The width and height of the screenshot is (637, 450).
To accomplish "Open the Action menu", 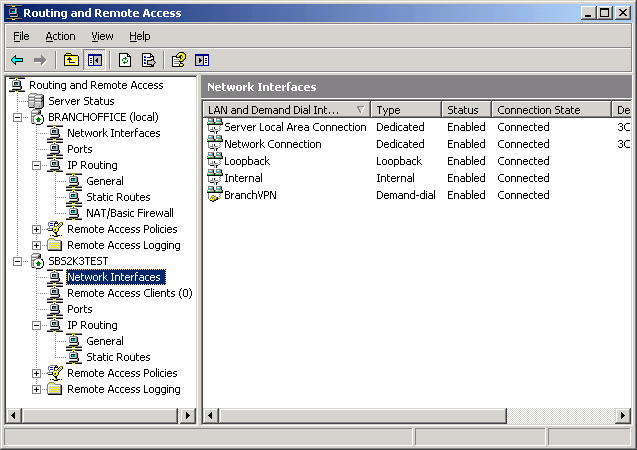I will [x=60, y=36].
